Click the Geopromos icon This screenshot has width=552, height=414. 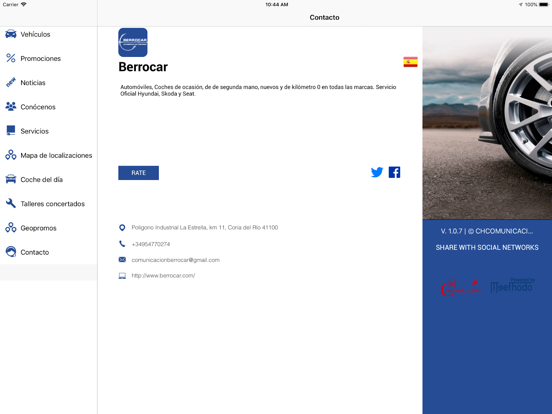pyautogui.click(x=11, y=227)
